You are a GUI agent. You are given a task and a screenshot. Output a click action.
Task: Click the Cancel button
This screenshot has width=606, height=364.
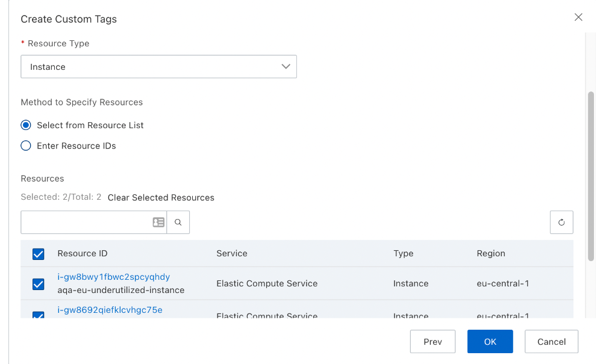pos(551,342)
